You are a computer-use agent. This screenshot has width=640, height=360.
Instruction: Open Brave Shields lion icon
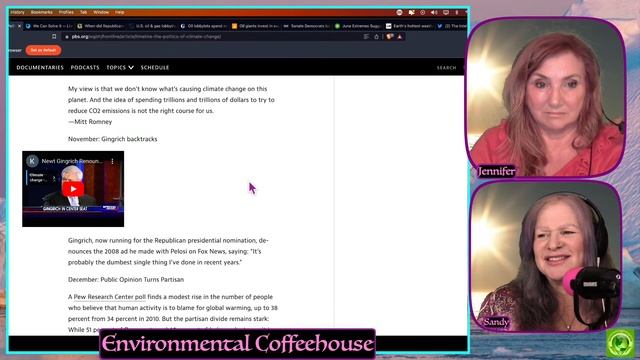click(x=390, y=37)
